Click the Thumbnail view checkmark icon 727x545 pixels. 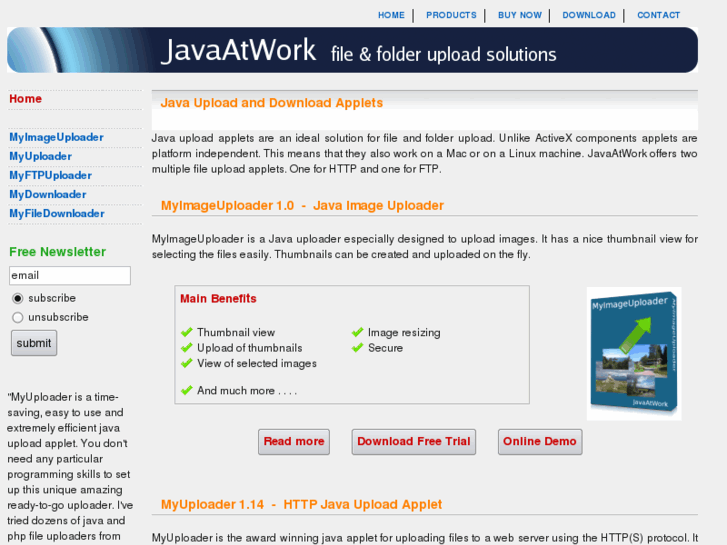tap(187, 332)
